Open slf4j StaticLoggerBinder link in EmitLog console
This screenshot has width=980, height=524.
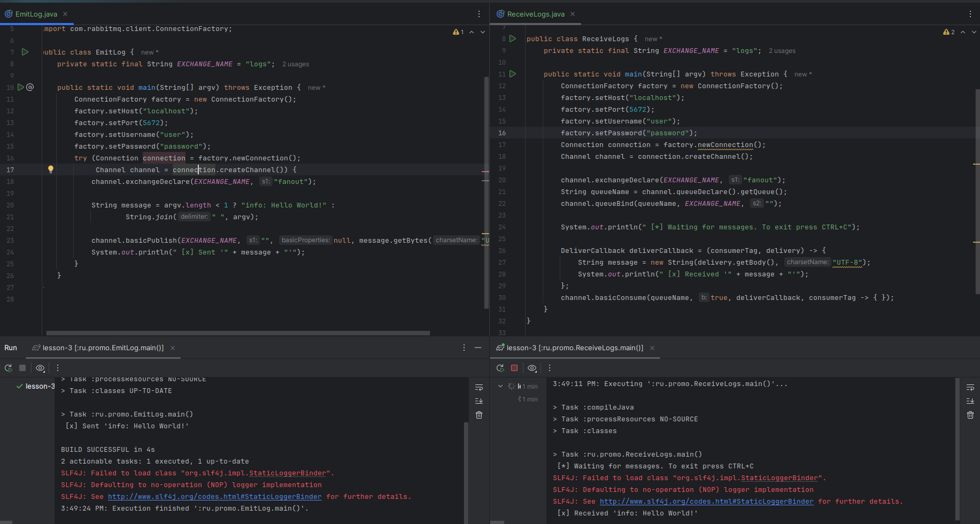pos(215,497)
